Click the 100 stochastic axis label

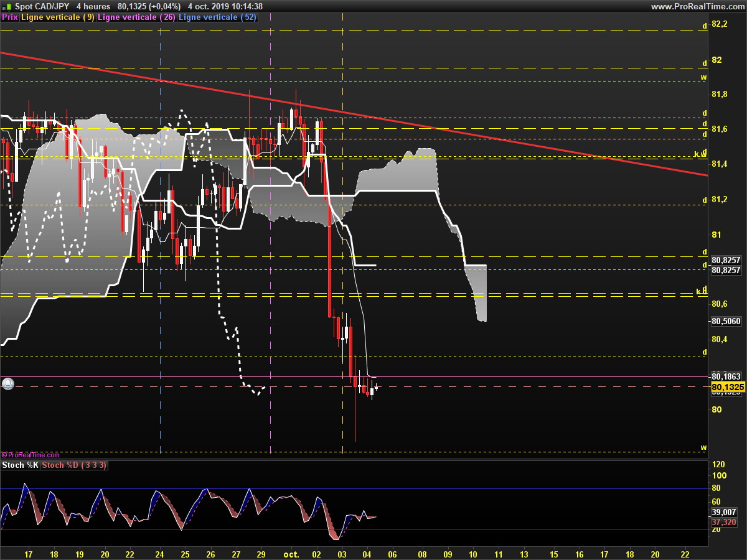pos(718,476)
